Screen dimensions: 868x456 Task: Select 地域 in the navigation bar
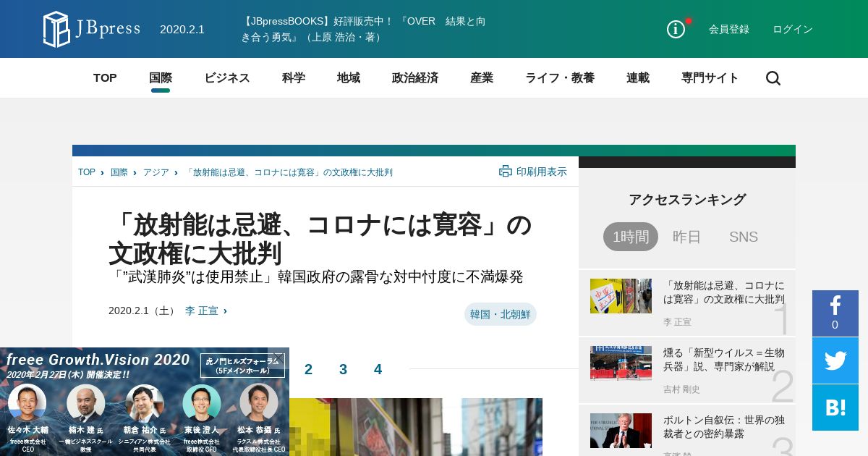[349, 78]
